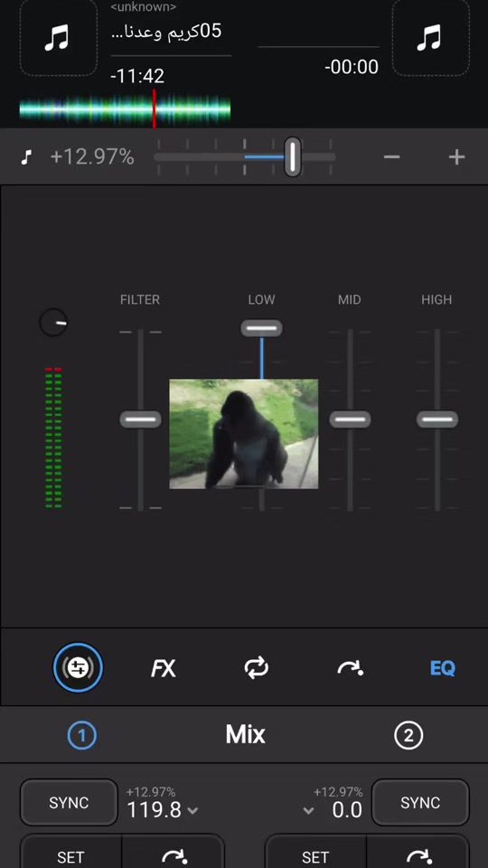Click the 119.8 BPM value
The width and height of the screenshot is (488, 868).
coord(154,810)
